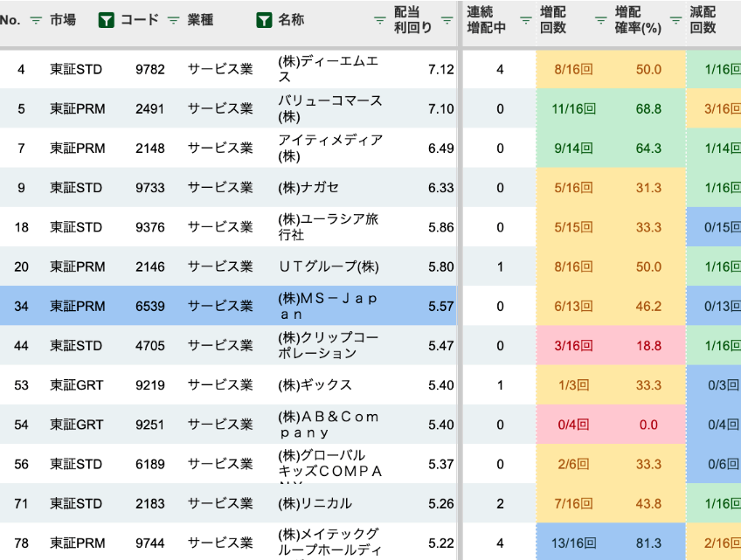Click increase probability value 46.2
This screenshot has height=560, width=741.
tap(648, 307)
